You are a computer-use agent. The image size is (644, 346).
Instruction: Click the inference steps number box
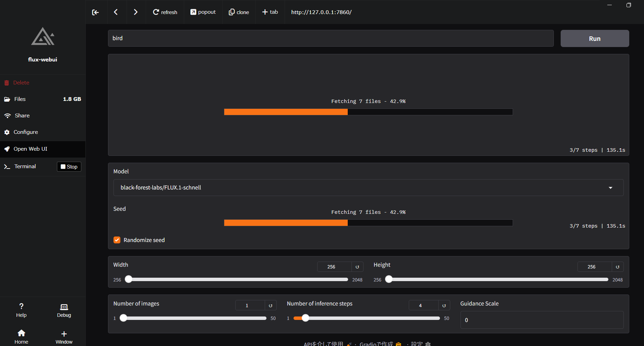click(x=424, y=305)
